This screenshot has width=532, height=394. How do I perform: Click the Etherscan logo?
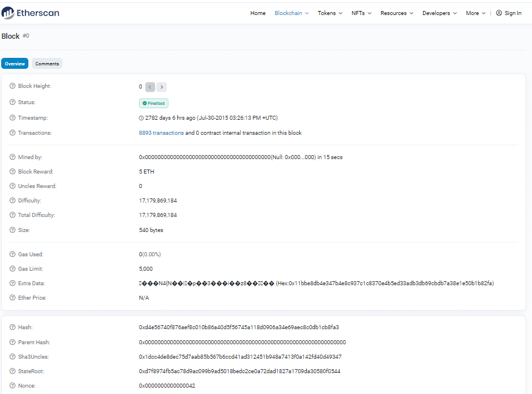coord(30,13)
